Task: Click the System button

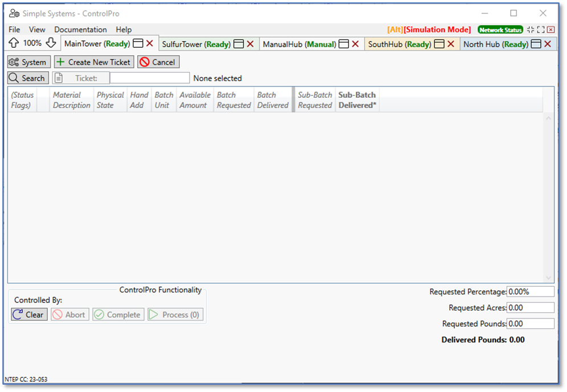Action: (28, 62)
